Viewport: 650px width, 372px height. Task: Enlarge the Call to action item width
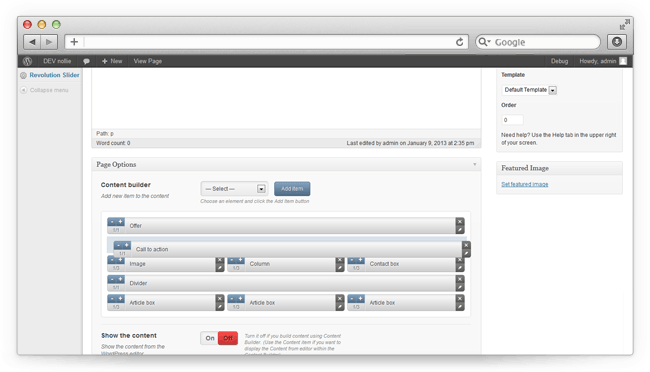127,246
